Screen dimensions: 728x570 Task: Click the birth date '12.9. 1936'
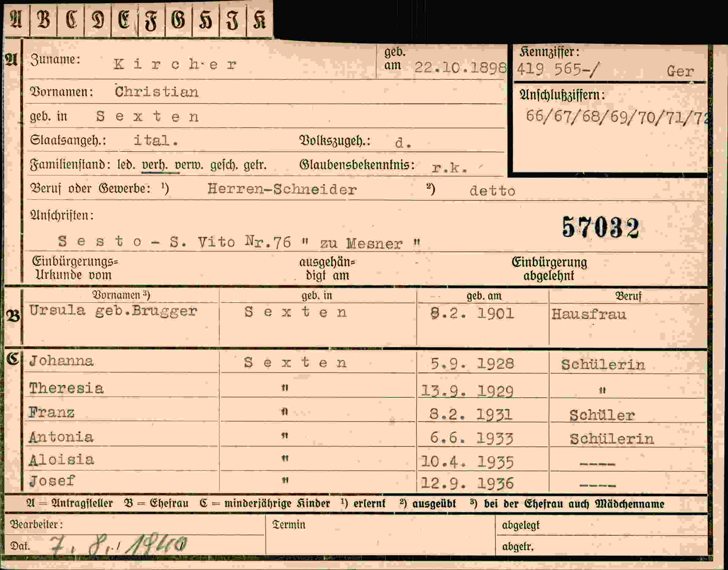pos(467,483)
